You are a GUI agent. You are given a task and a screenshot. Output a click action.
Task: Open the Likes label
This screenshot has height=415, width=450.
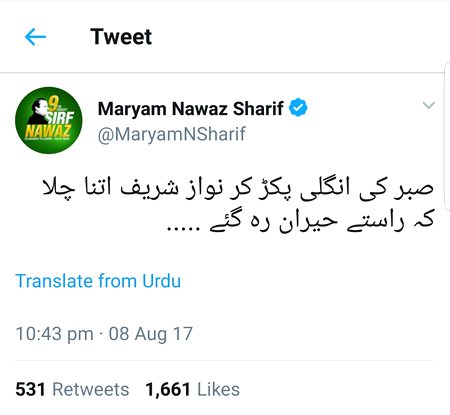(x=218, y=389)
